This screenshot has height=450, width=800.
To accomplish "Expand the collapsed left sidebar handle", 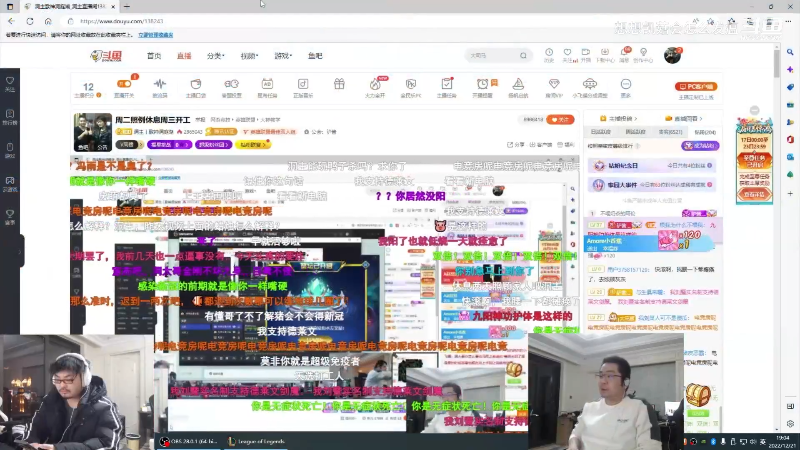I will [20, 251].
